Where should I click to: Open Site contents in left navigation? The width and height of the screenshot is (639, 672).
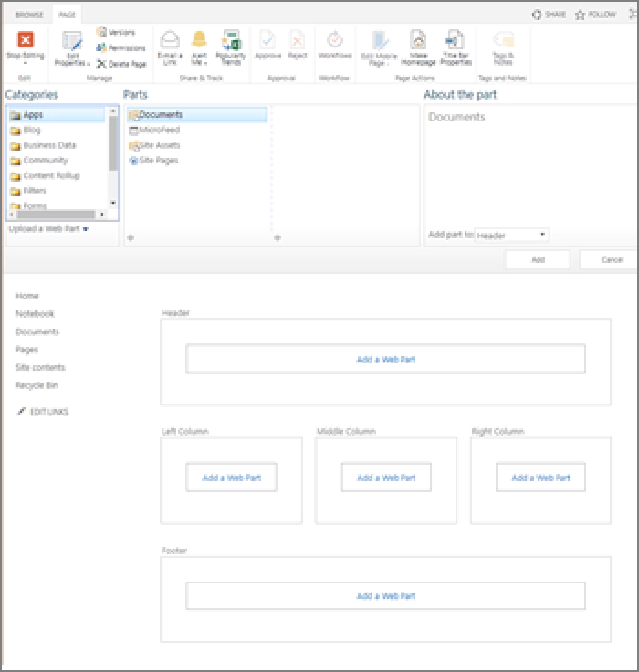40,367
